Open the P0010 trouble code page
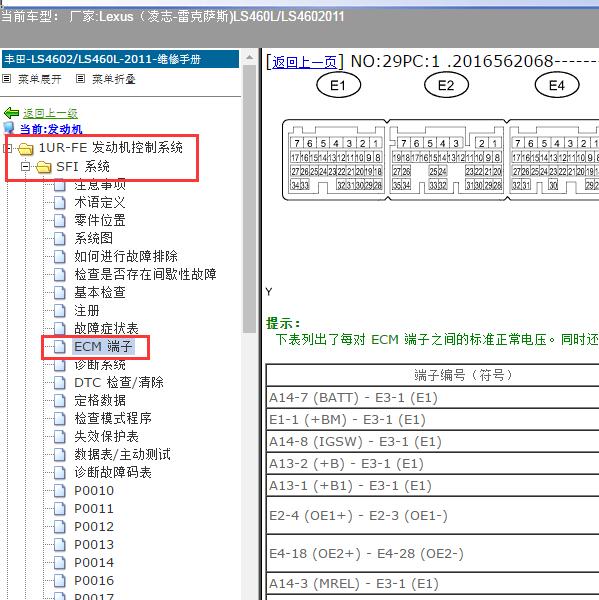599x600 pixels. [x=94, y=491]
